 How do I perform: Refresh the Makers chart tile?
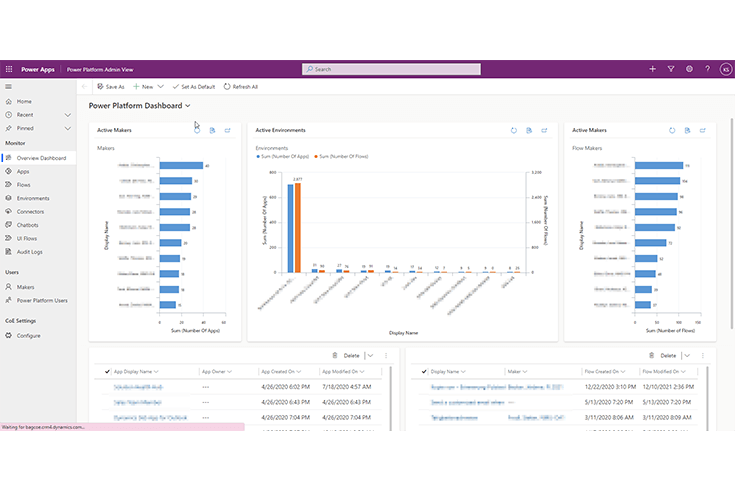click(197, 130)
